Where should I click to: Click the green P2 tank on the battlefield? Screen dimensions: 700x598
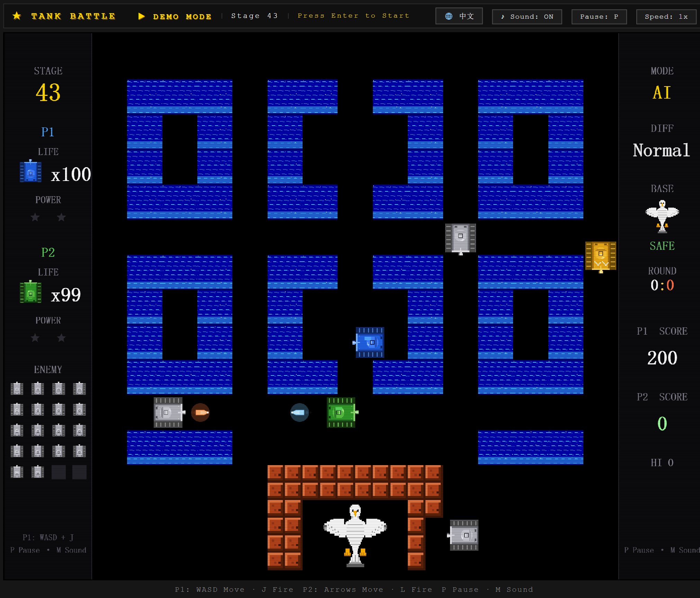point(342,412)
